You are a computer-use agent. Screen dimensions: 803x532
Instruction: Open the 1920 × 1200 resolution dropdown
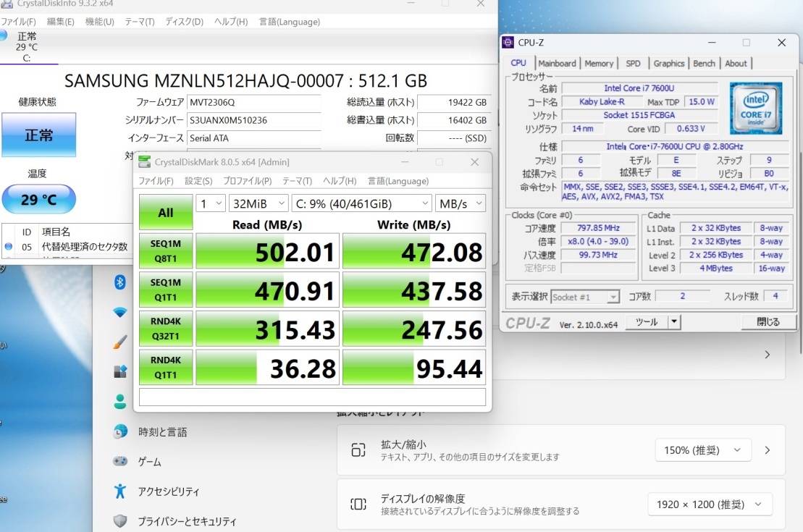[x=710, y=504]
